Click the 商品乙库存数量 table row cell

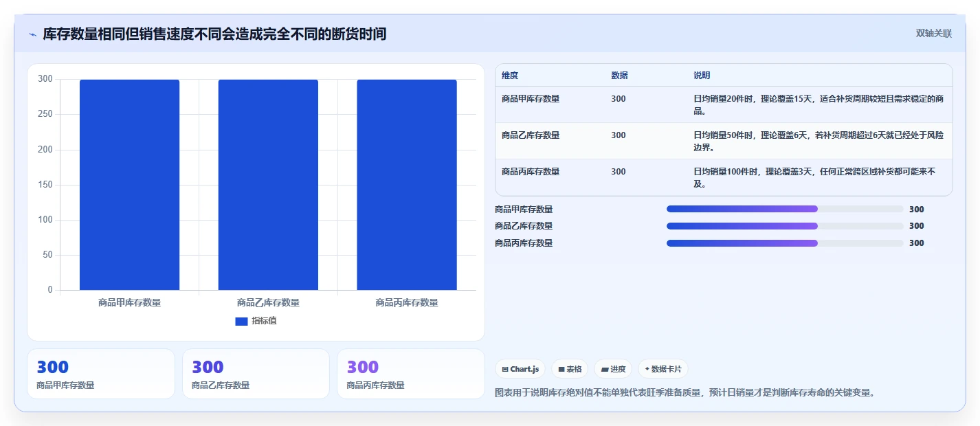[x=531, y=135]
